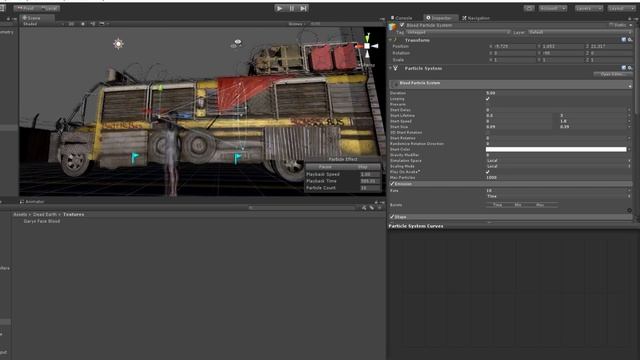Click the right cyan flag gizmo under the bus
Image resolution: width=640 pixels, height=360 pixels.
point(238,158)
